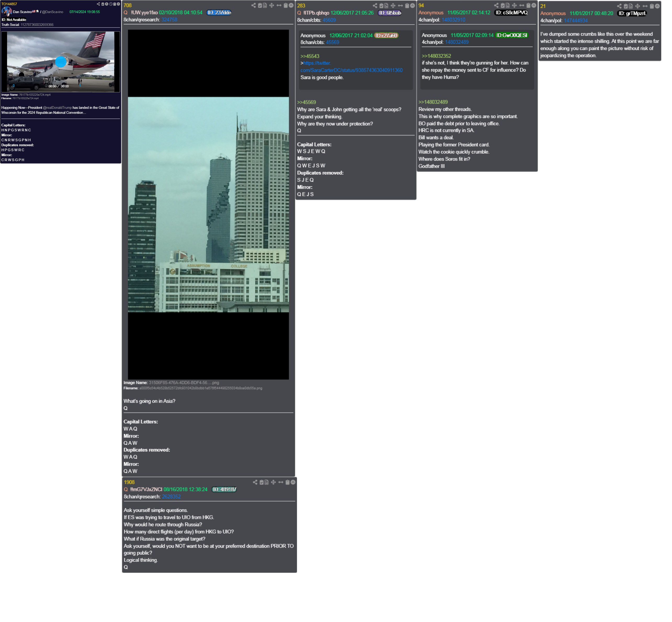
Task: Click the ID: 237dde badge
Action: (x=219, y=13)
